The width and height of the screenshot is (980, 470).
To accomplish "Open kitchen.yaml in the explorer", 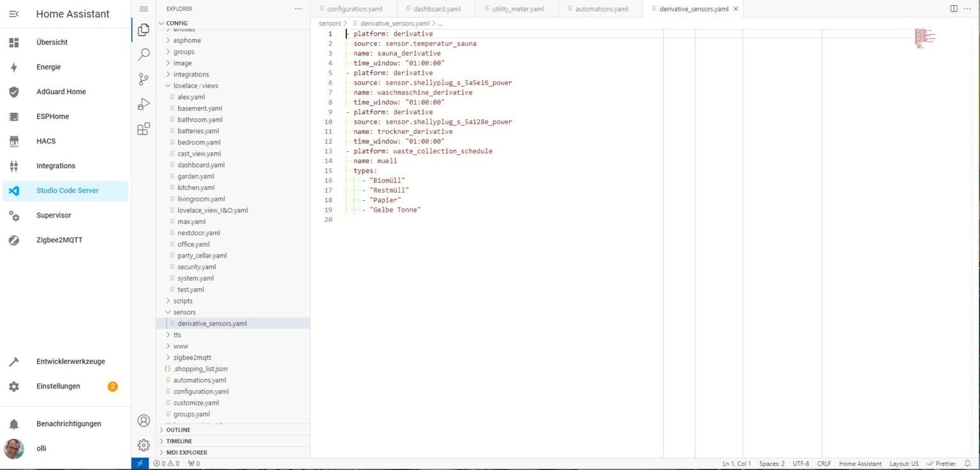I will coord(196,187).
